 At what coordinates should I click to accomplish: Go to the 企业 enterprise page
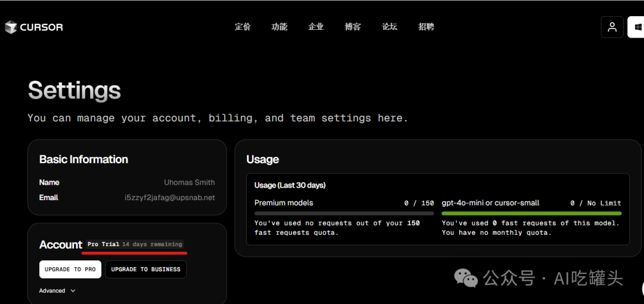tap(316, 27)
